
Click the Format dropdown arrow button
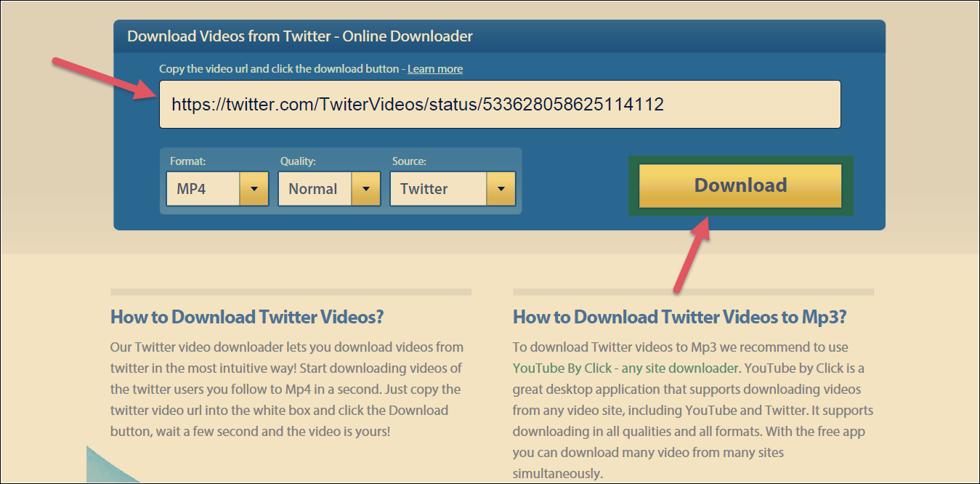tap(254, 189)
